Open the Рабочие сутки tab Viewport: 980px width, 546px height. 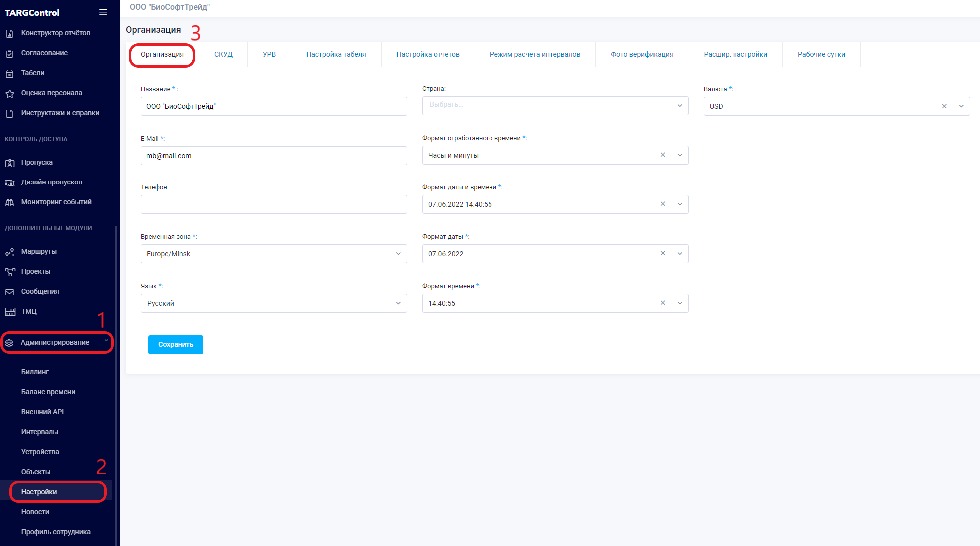(x=821, y=55)
